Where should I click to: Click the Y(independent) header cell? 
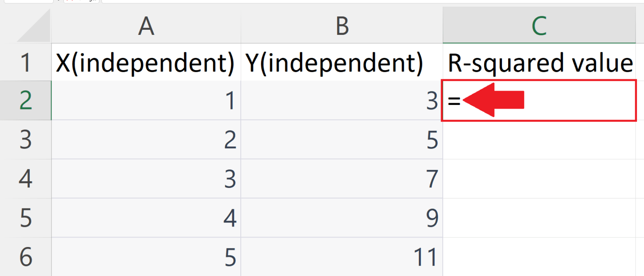click(x=341, y=62)
